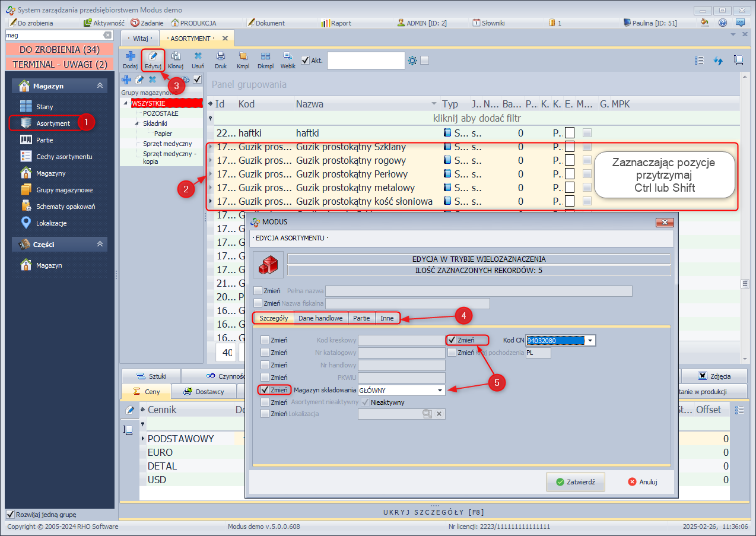Toggle Zmień checkbox next to Kod CN
This screenshot has height=536, width=756.
click(452, 340)
